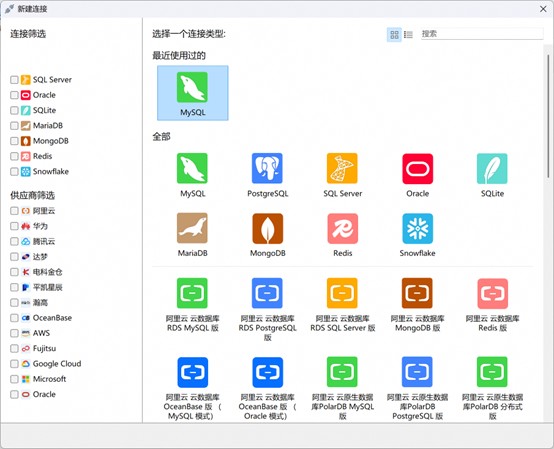Viewport: 554px width, 449px height.
Task: Close the 新建连接 dialog
Action: click(543, 9)
